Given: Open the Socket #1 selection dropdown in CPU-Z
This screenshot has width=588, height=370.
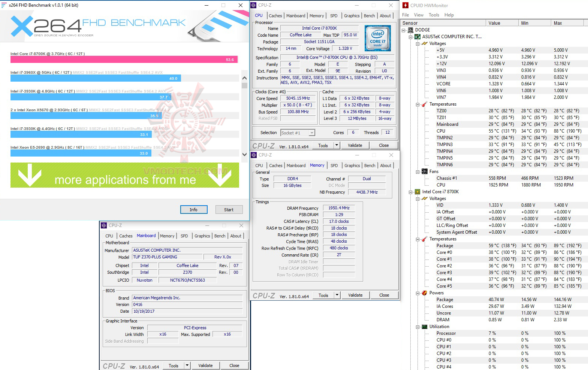Looking at the screenshot, I should click(312, 133).
